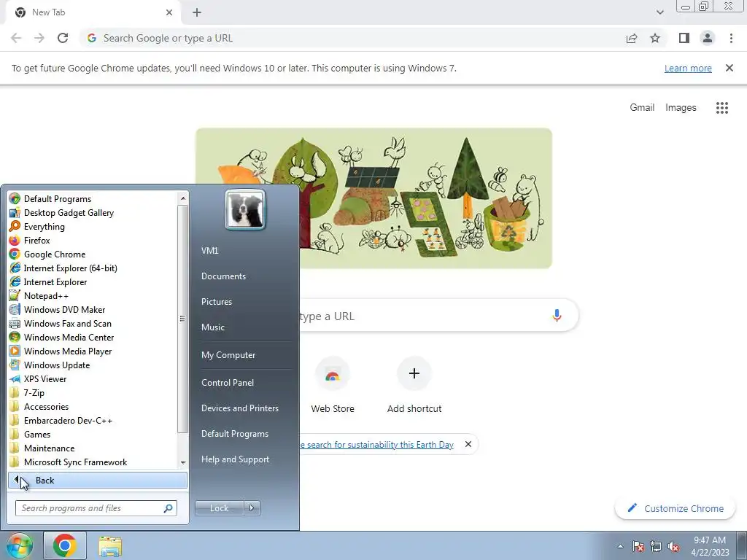Screen dimensions: 747x560
Task: Open Google Images link
Action: 681,108
